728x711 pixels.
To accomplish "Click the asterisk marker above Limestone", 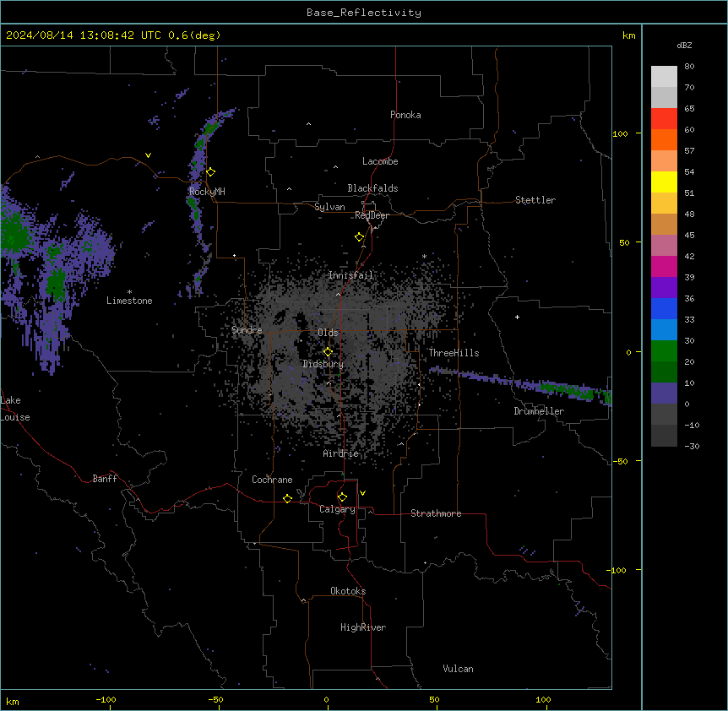I will [129, 292].
